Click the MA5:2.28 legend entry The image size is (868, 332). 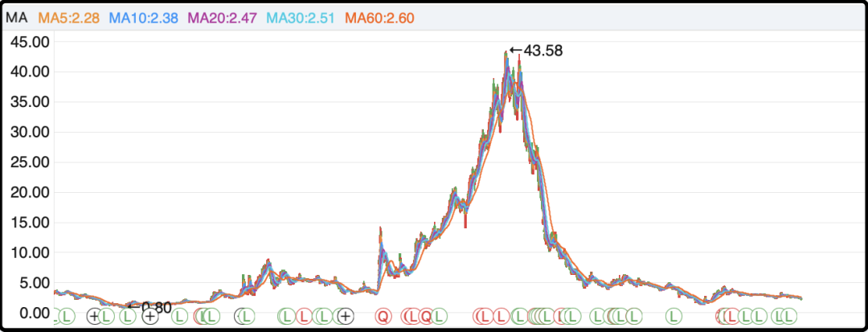pos(68,18)
